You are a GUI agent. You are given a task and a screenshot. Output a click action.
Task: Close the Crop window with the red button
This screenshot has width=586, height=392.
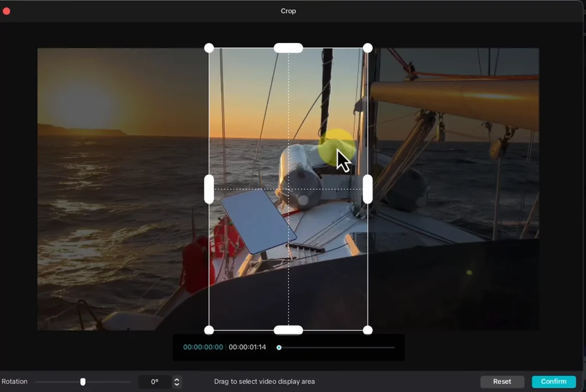[x=7, y=11]
